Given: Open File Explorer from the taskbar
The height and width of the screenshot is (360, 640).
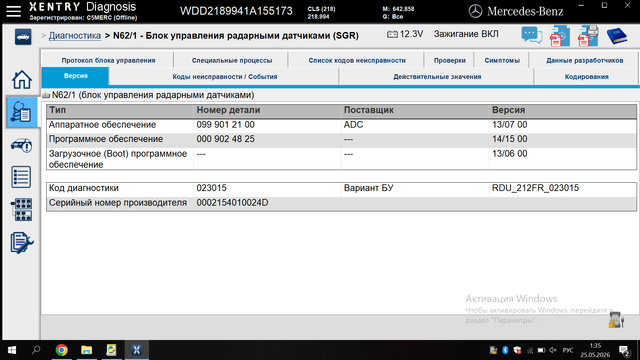Looking at the screenshot, I should tap(87, 350).
